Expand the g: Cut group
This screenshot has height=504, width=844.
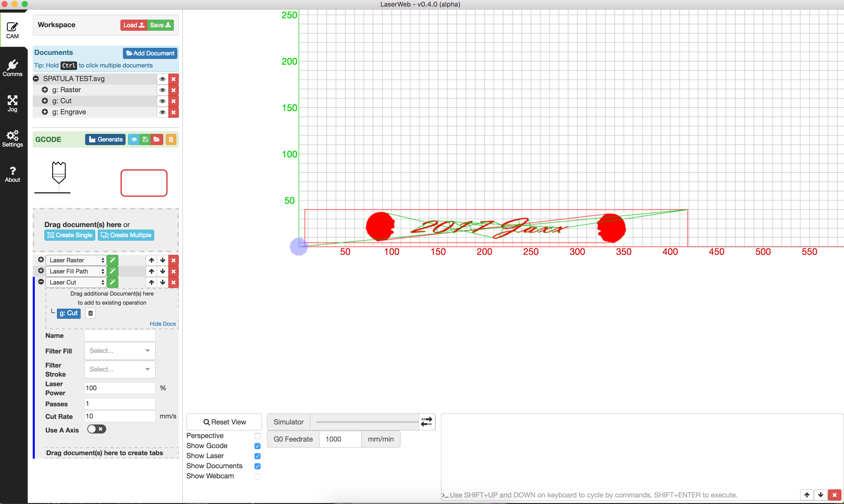(x=45, y=101)
